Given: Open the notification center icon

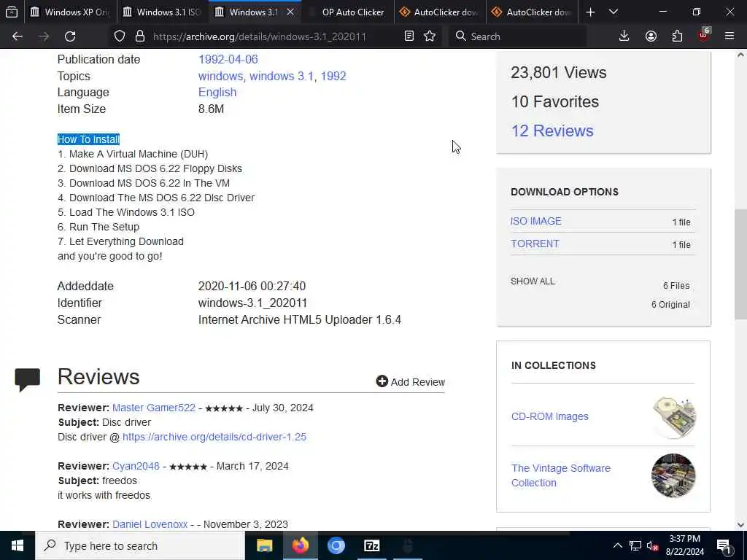Looking at the screenshot, I should pyautogui.click(x=724, y=545).
